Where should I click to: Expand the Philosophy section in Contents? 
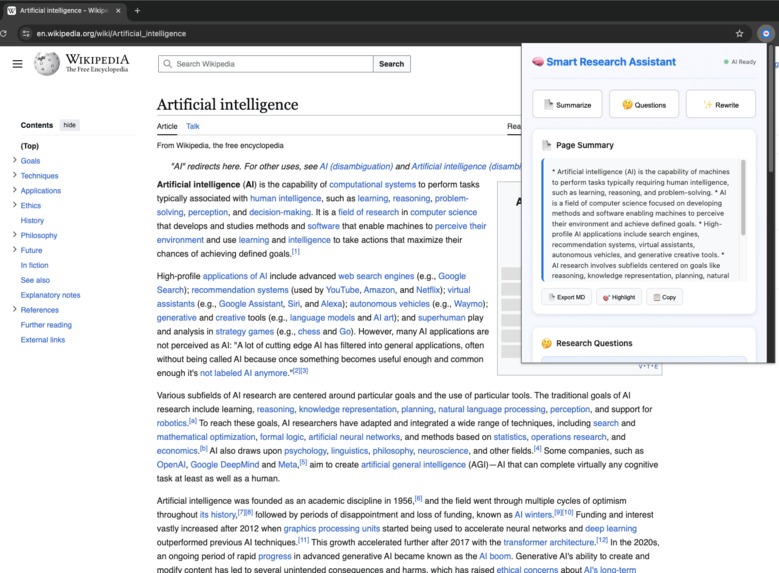[14, 235]
